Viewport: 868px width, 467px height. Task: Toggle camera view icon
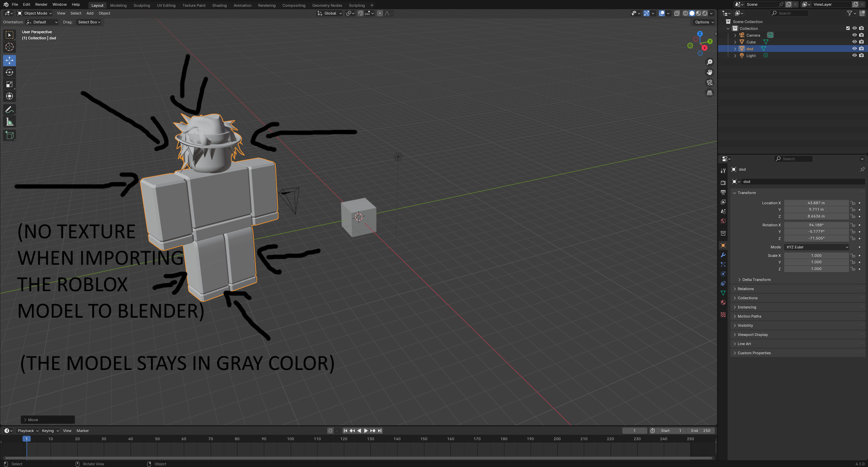pyautogui.click(x=709, y=82)
